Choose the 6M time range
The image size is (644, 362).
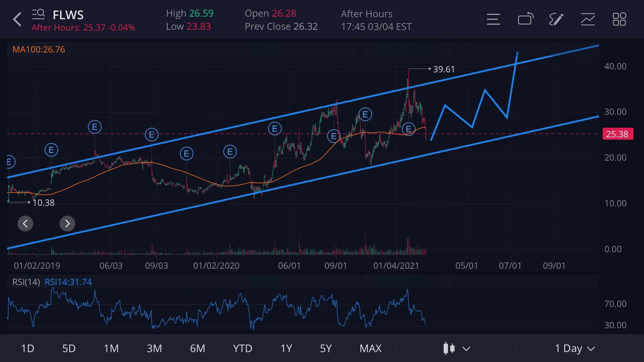tap(197, 348)
